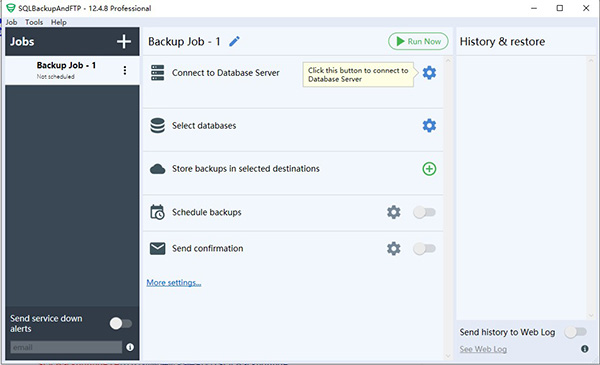The image size is (600, 365).
Task: Open the Tools menu
Action: click(x=34, y=22)
